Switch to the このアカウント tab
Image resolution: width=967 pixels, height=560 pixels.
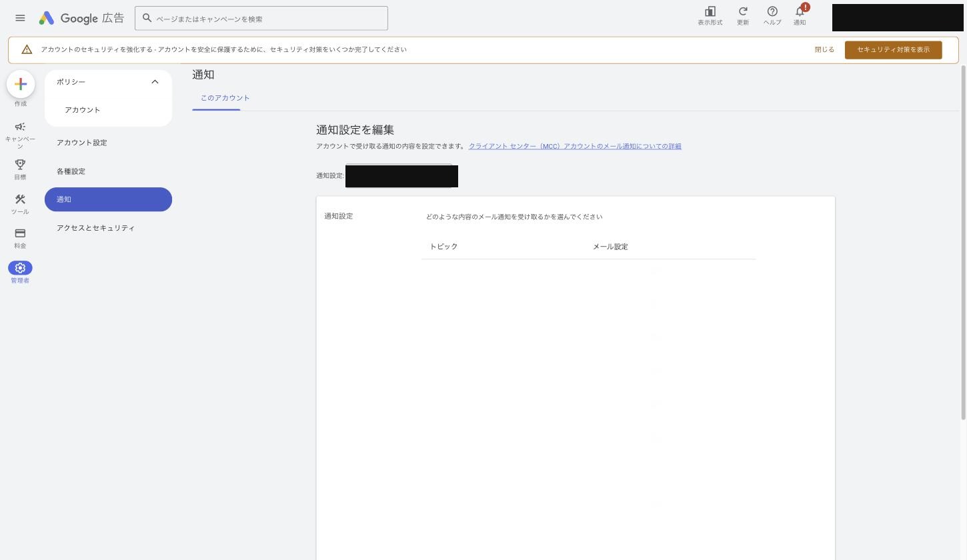(225, 98)
